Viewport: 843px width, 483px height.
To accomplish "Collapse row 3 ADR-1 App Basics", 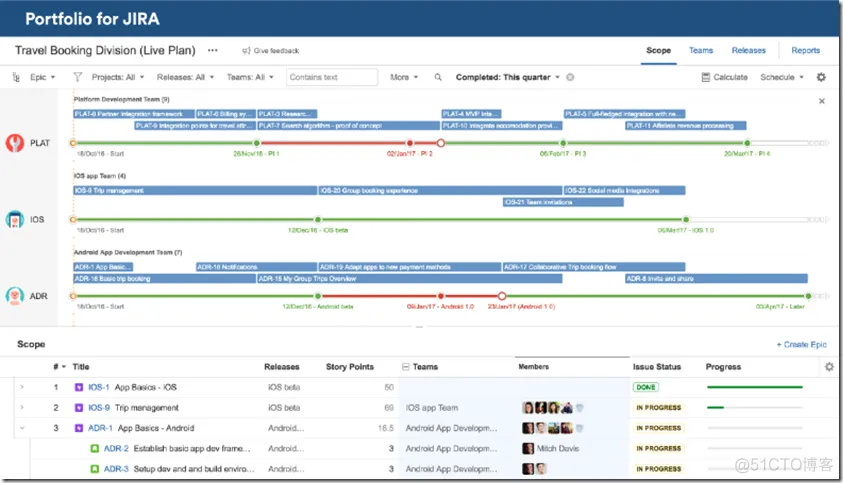I will tap(22, 428).
